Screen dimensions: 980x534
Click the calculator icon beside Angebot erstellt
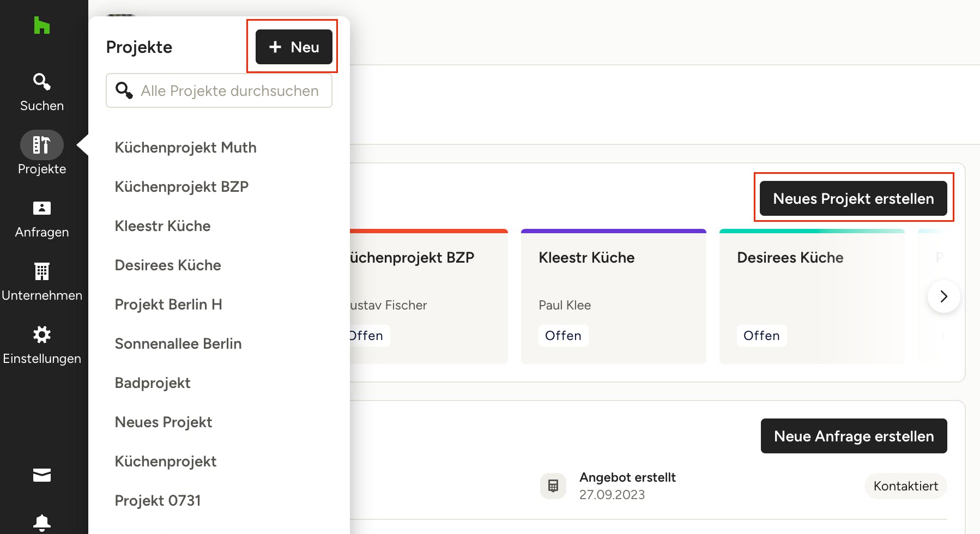pyautogui.click(x=553, y=486)
